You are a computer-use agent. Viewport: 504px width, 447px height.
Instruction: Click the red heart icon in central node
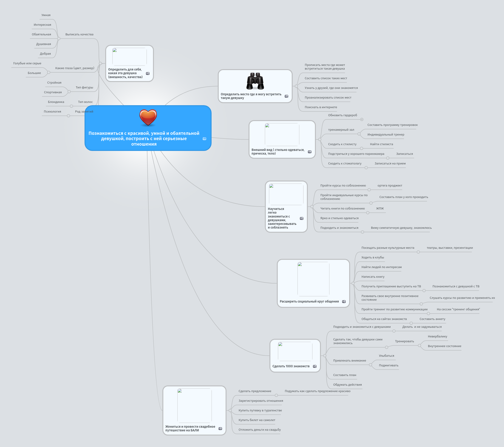click(148, 117)
